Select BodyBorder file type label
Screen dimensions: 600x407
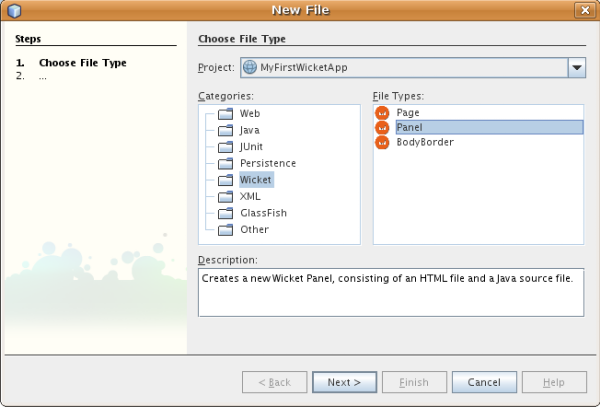click(425, 142)
